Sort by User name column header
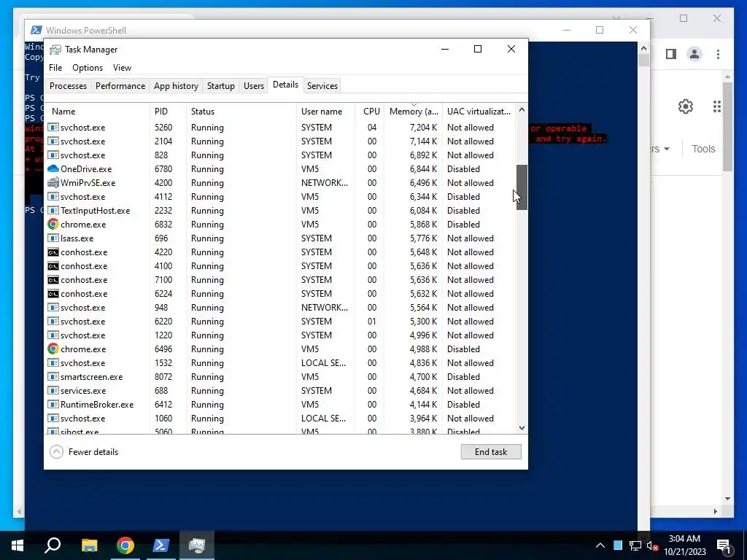Viewport: 747px width, 560px height. 325,112
